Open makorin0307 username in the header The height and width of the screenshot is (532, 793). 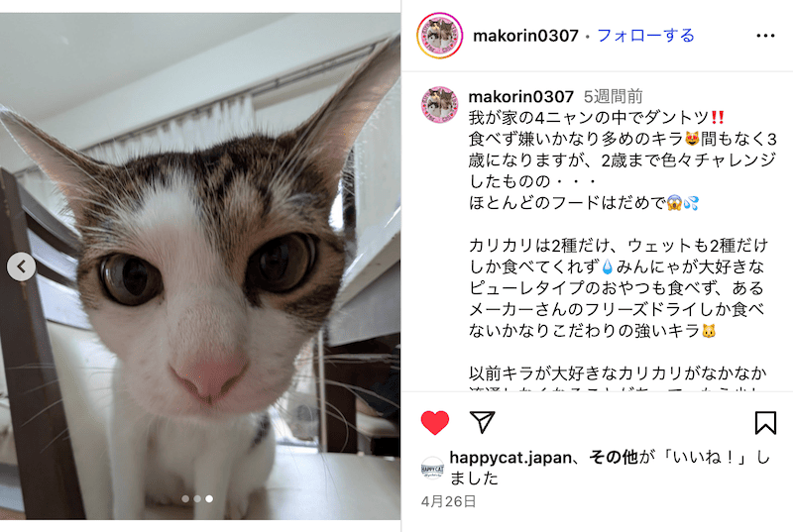(x=525, y=36)
